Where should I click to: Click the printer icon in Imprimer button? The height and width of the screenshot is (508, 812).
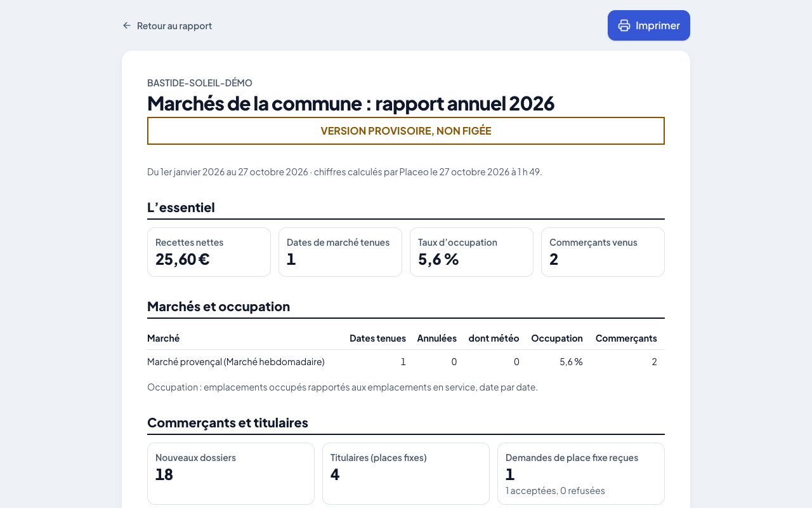click(624, 25)
